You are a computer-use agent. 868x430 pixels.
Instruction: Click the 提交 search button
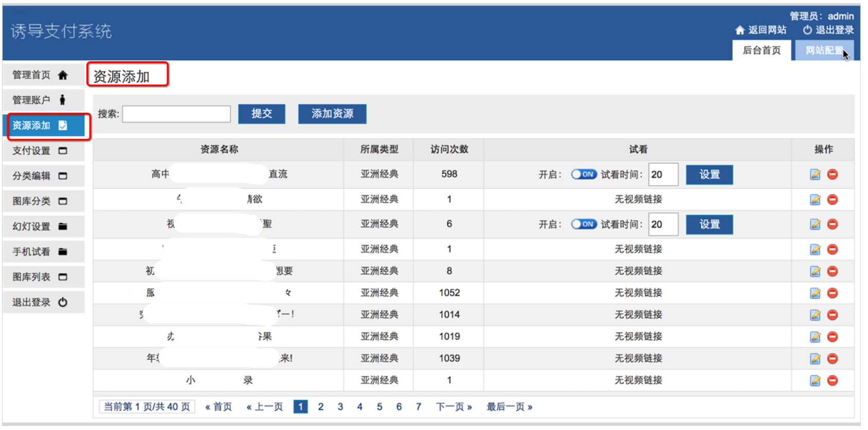tap(262, 114)
